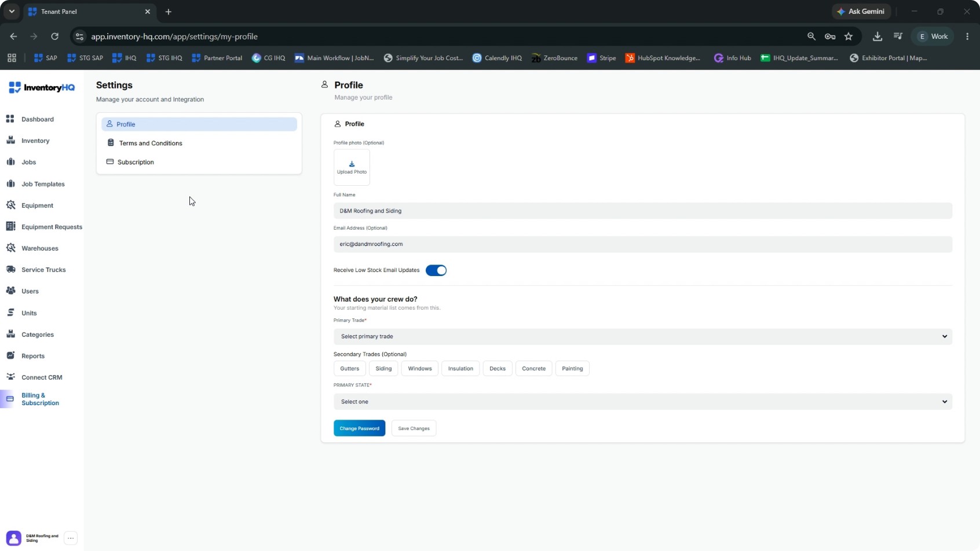Toggle Insulation secondary trade
Screen dimensions: 980x551
460,369
